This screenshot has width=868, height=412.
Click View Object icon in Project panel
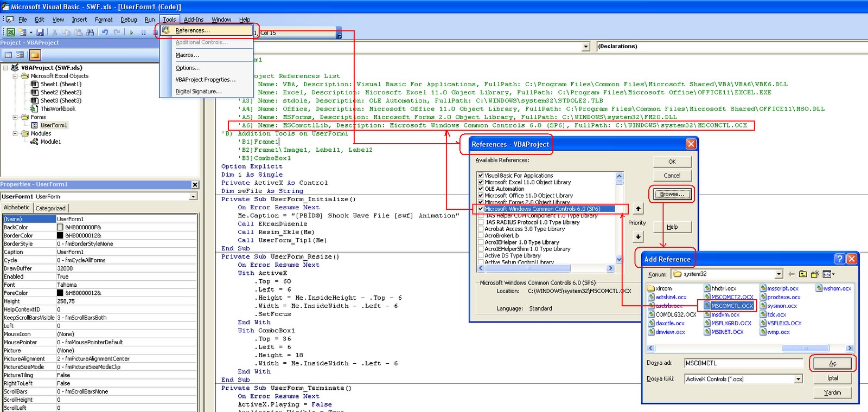20,55
